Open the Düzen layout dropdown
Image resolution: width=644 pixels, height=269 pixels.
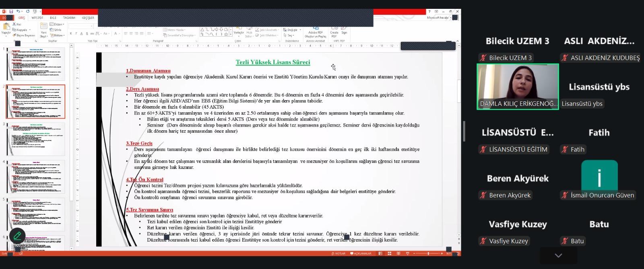[57, 25]
